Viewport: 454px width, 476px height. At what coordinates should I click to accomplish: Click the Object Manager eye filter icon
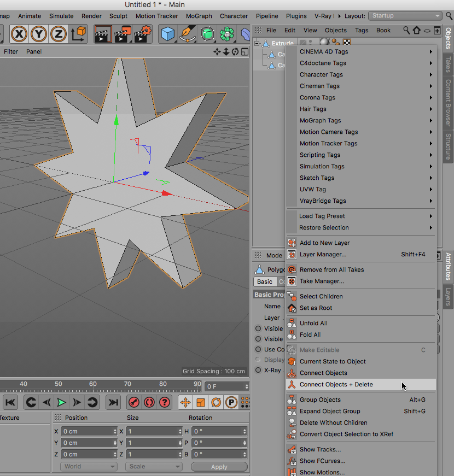tap(427, 31)
